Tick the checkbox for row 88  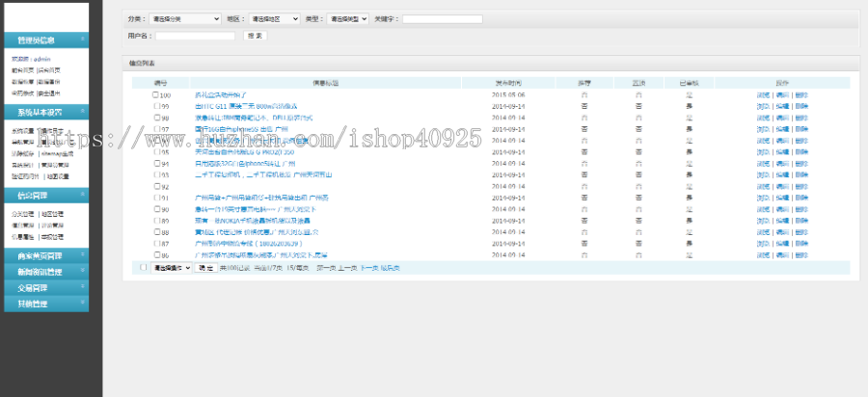pyautogui.click(x=157, y=231)
